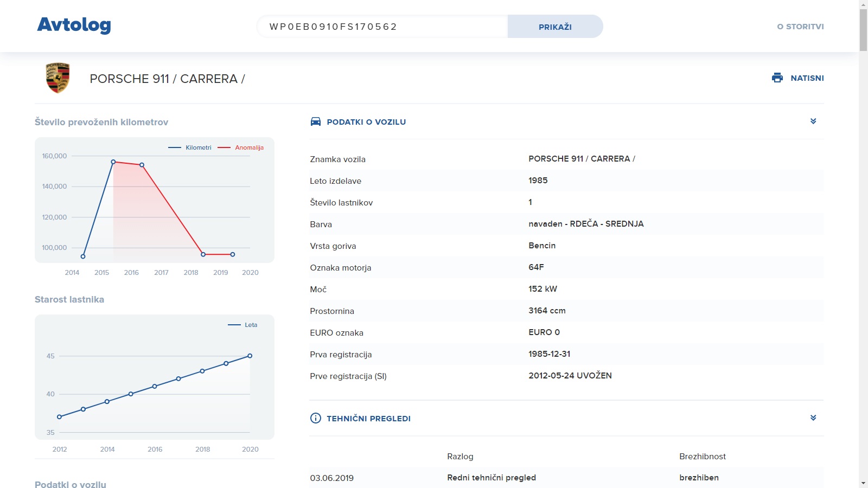
Task: Click the 'Barva' row label
Action: point(321,224)
